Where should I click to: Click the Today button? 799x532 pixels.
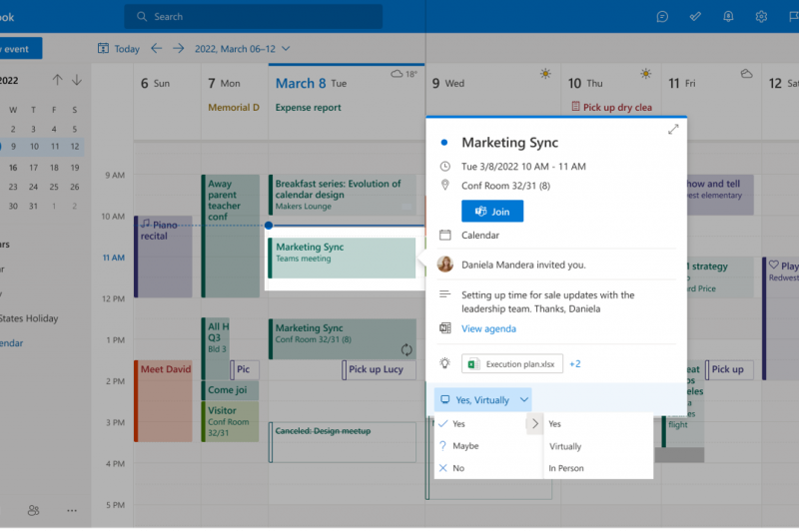click(119, 49)
